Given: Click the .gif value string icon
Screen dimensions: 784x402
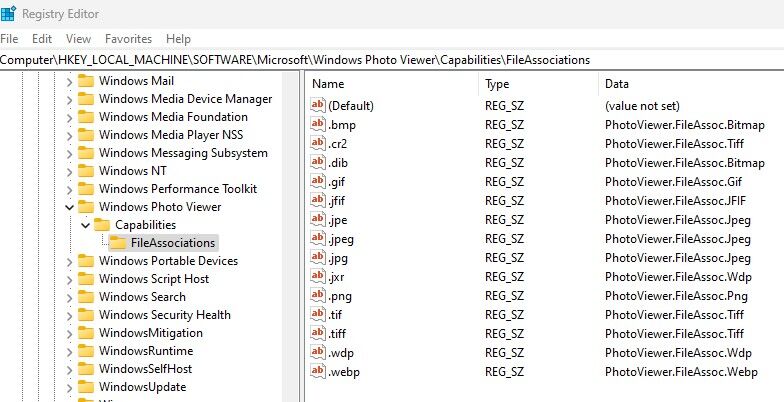Looking at the screenshot, I should click(x=318, y=181).
